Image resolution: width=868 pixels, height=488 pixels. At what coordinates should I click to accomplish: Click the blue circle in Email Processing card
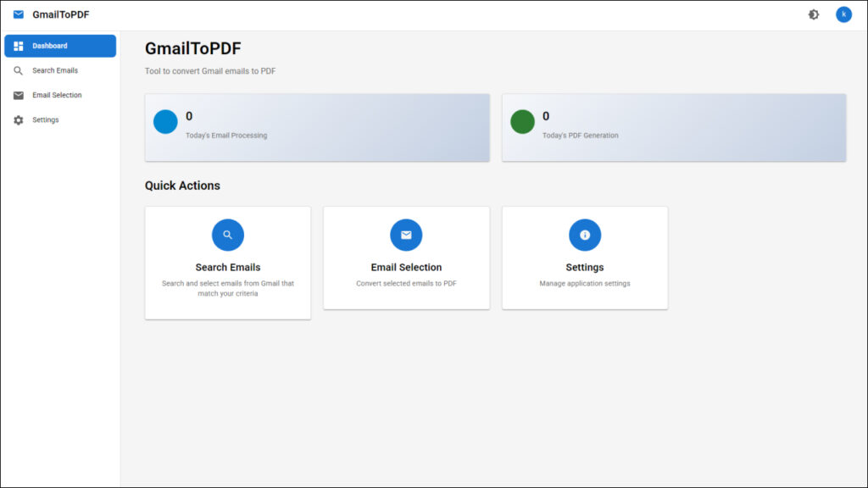click(x=165, y=122)
